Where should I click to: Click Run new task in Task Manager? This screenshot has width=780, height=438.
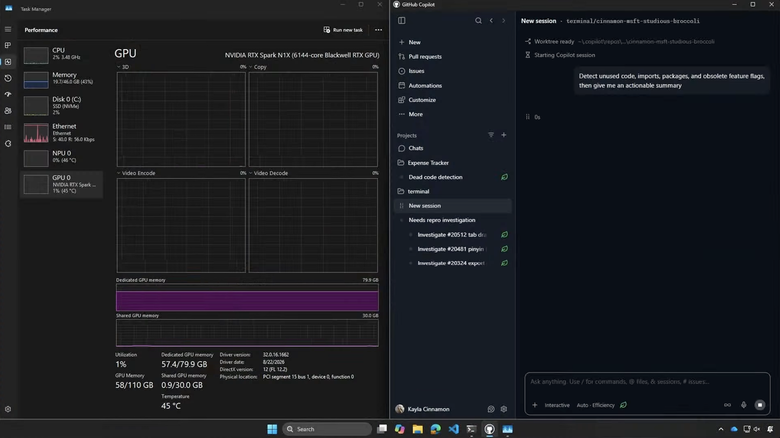[x=343, y=30]
